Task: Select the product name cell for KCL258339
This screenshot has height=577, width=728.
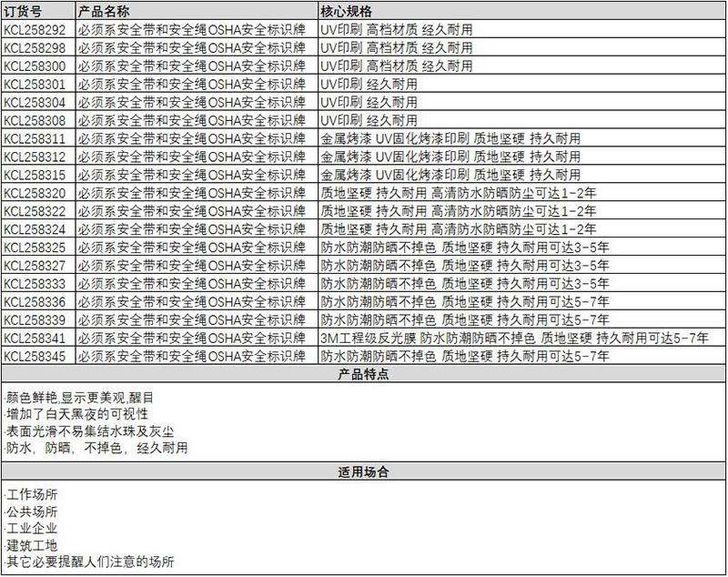Action: [191, 319]
